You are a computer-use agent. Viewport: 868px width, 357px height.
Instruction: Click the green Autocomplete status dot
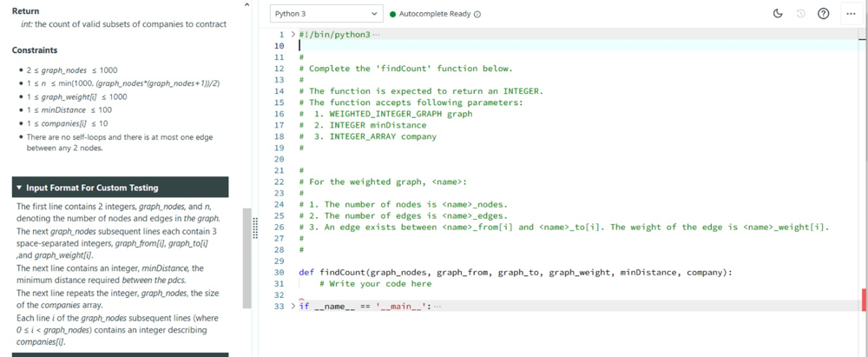tap(392, 14)
